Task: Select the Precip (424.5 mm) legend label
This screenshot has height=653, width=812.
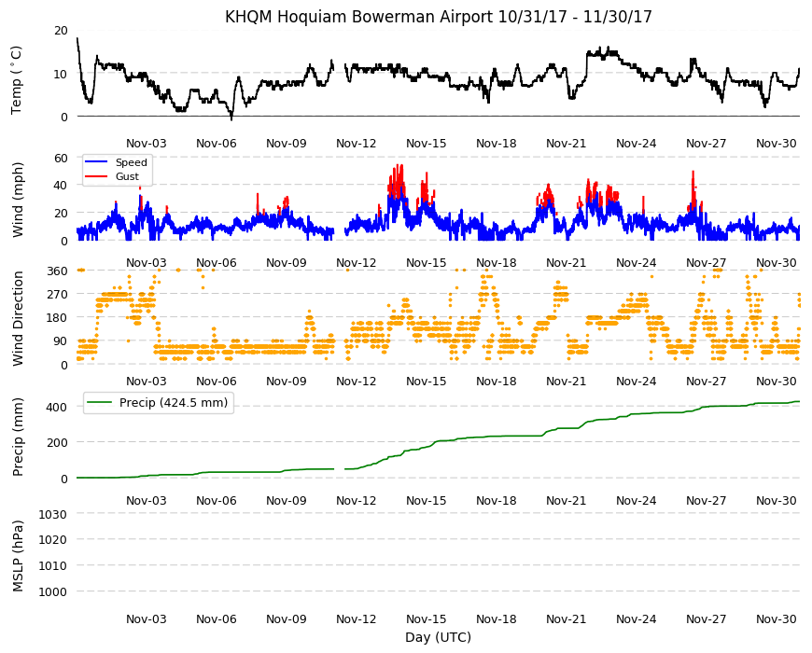Action: 174,403
